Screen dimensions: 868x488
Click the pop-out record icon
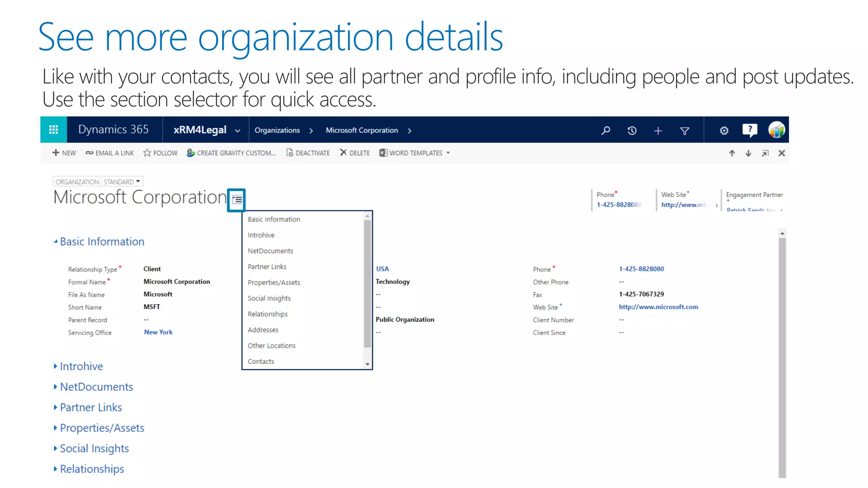pos(765,153)
